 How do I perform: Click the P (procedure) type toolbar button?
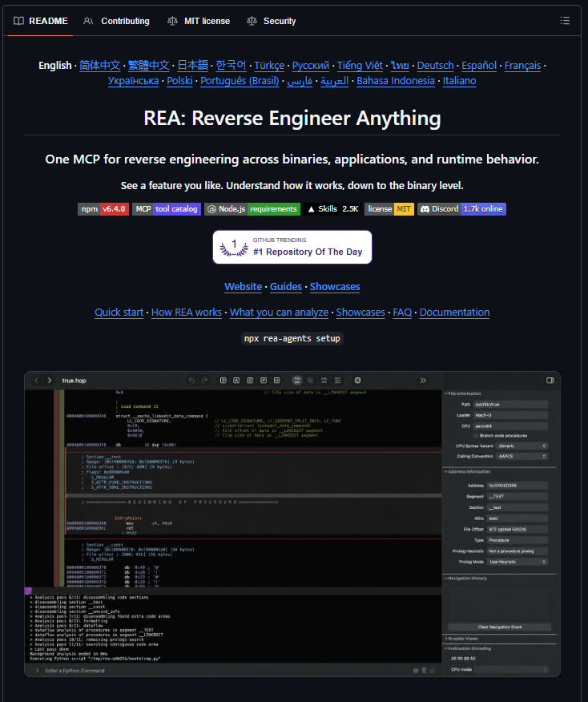coord(264,381)
